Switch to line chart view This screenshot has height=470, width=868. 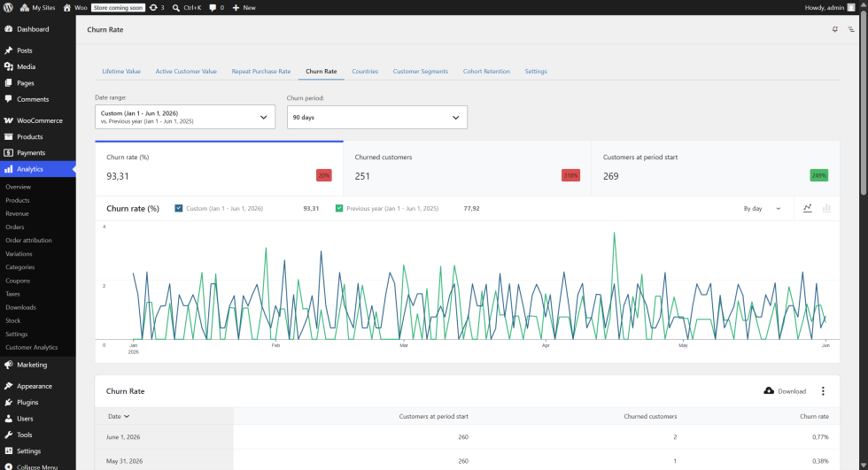(808, 208)
